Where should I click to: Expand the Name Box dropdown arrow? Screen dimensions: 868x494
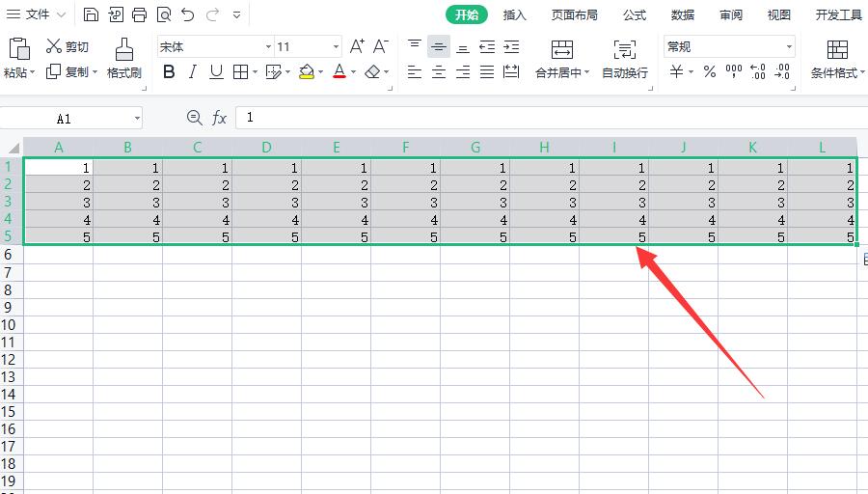point(137,119)
